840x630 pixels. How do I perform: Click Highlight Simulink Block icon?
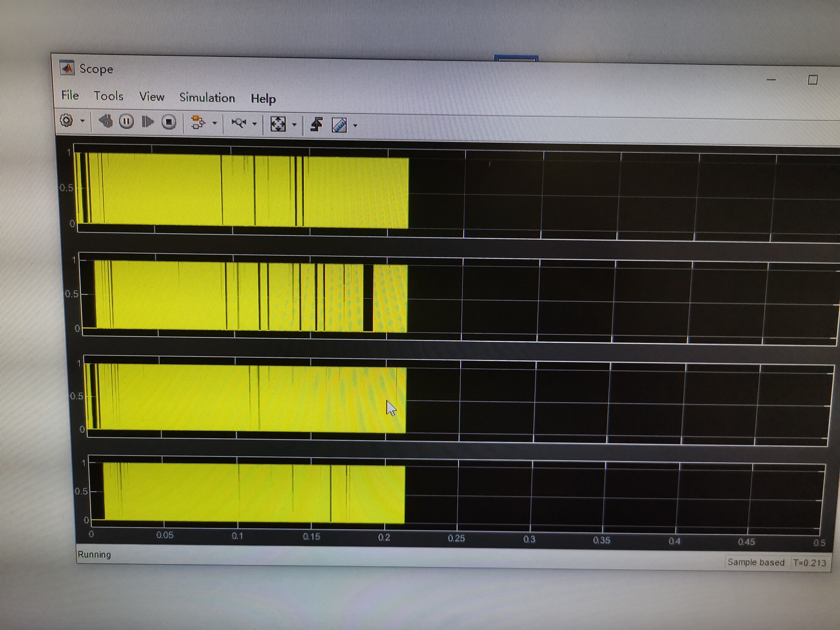click(197, 123)
